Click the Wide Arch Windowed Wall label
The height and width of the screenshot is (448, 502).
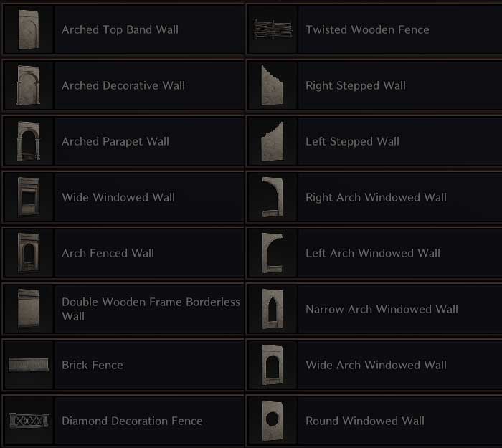click(376, 365)
